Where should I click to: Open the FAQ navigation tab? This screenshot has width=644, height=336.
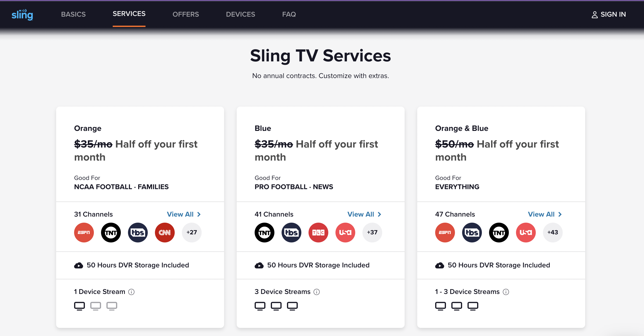pyautogui.click(x=289, y=14)
